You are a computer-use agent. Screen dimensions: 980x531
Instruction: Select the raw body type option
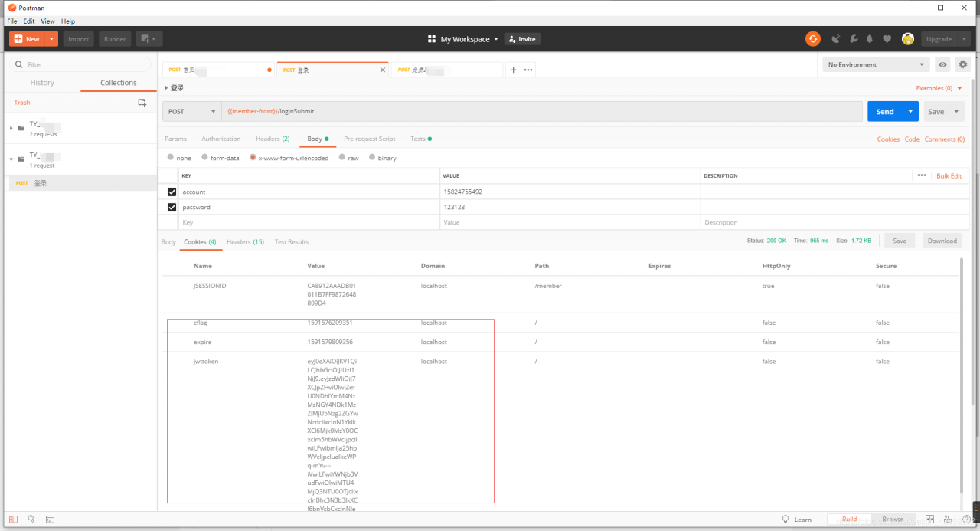click(349, 158)
